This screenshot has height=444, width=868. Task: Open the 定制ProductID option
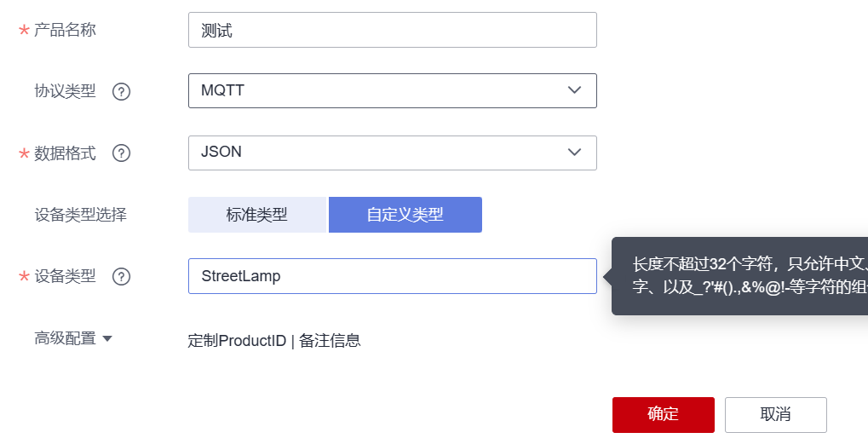[x=237, y=341]
